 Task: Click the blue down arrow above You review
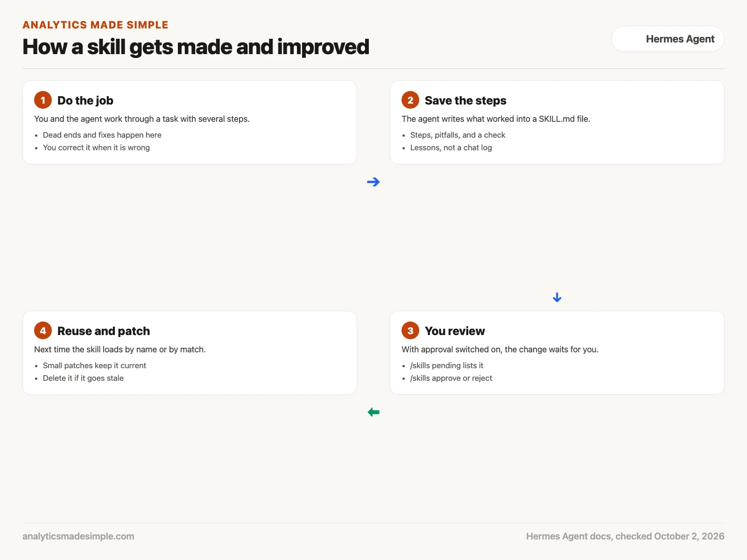pos(557,297)
